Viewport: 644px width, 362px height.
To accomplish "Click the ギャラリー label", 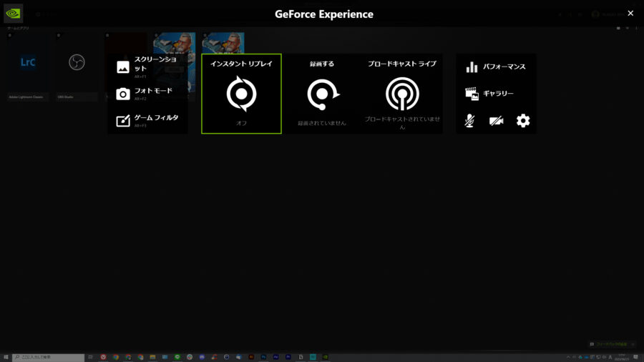I will [x=498, y=94].
